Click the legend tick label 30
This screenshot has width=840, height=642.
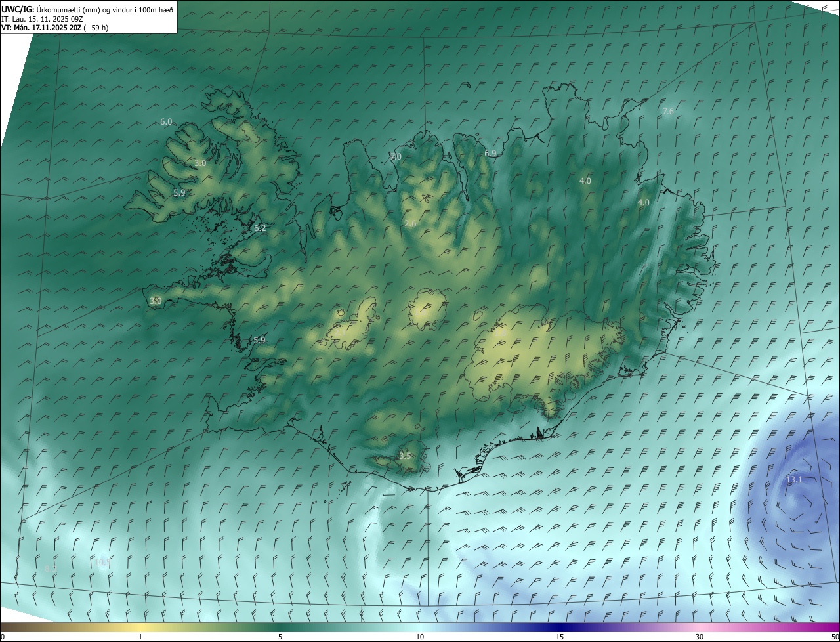pyautogui.click(x=700, y=637)
